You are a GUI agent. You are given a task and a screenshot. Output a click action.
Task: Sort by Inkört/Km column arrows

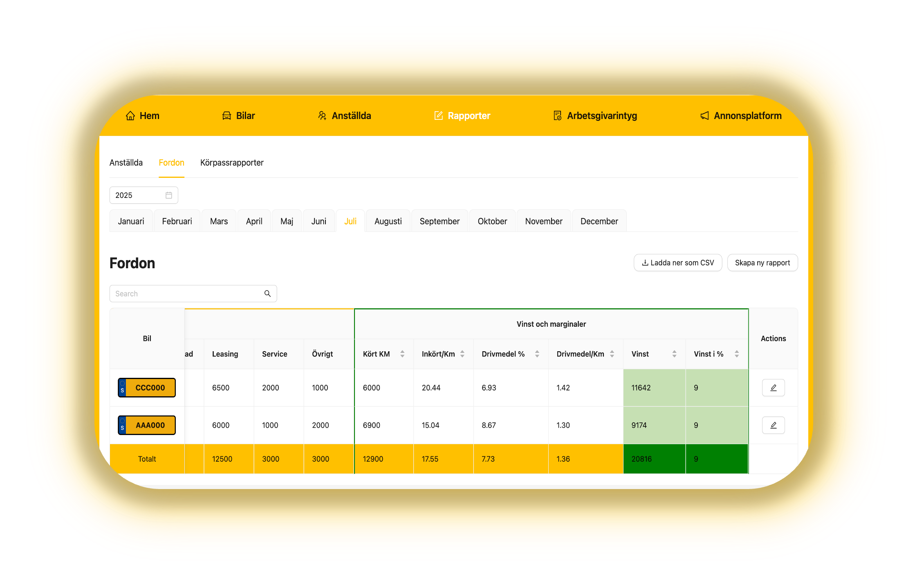click(462, 354)
